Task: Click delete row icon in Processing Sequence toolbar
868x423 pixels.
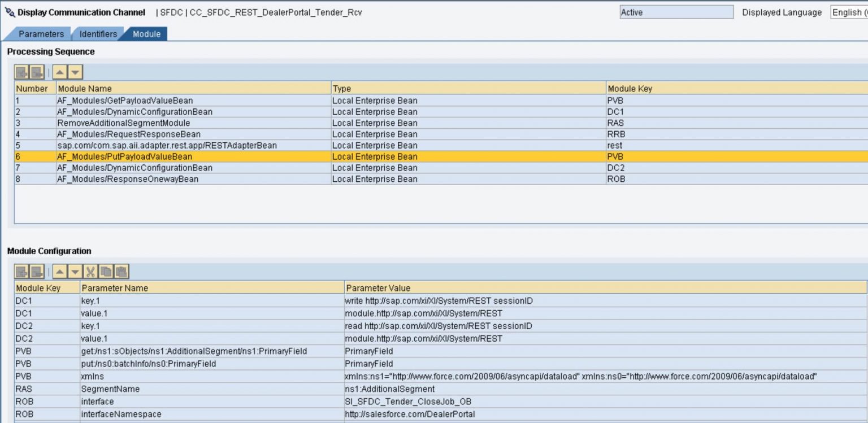Action: 37,72
